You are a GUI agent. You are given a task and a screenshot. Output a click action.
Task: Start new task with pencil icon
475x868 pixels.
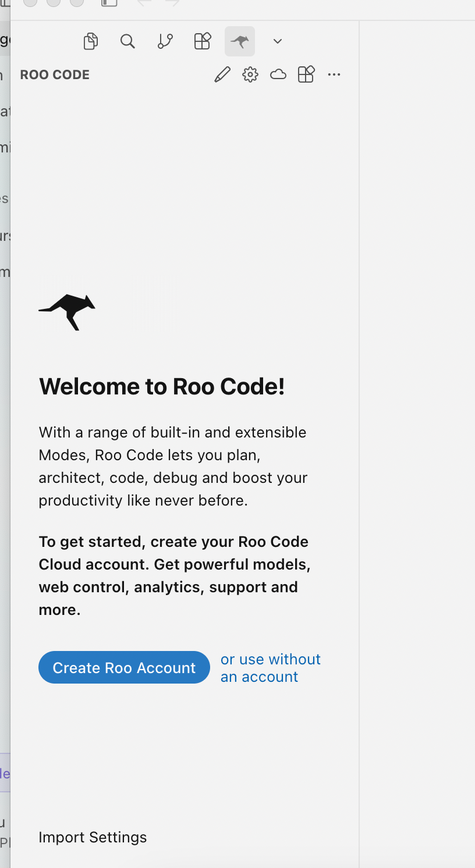222,74
